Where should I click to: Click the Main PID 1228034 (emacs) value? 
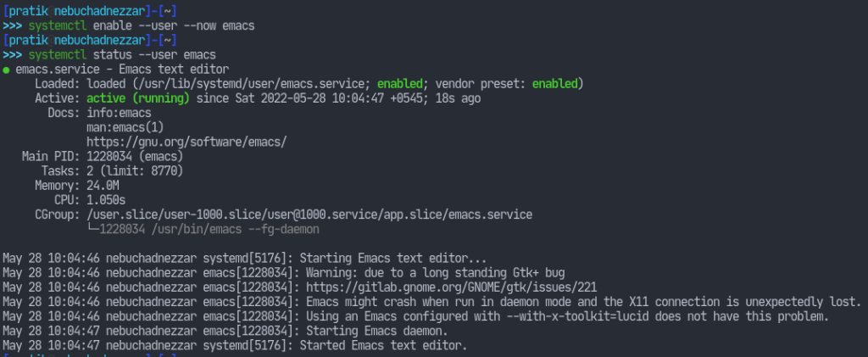coord(135,157)
